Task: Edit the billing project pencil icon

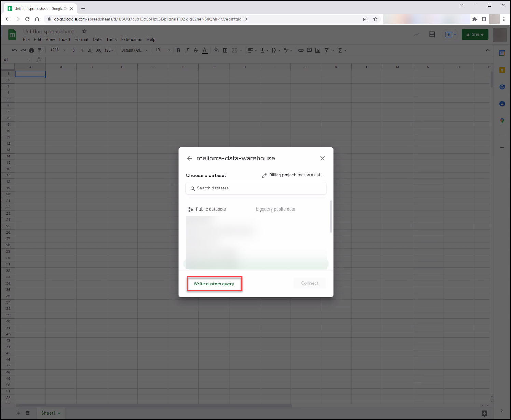Action: (x=264, y=175)
